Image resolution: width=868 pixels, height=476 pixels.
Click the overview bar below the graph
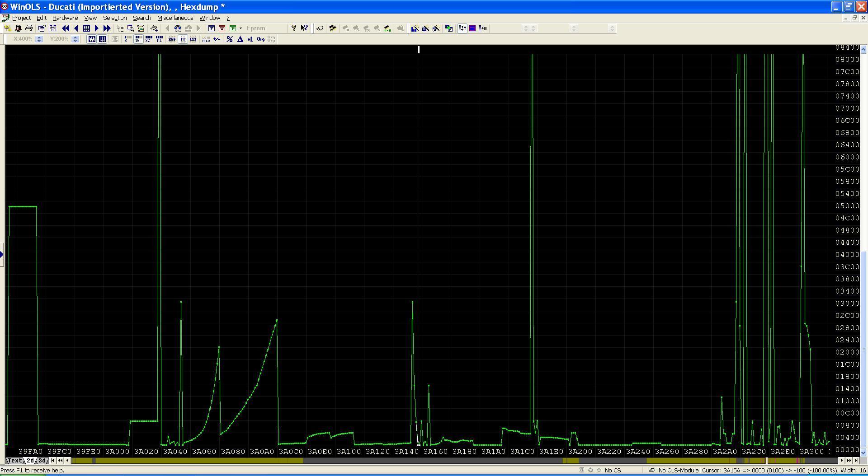(x=454, y=461)
